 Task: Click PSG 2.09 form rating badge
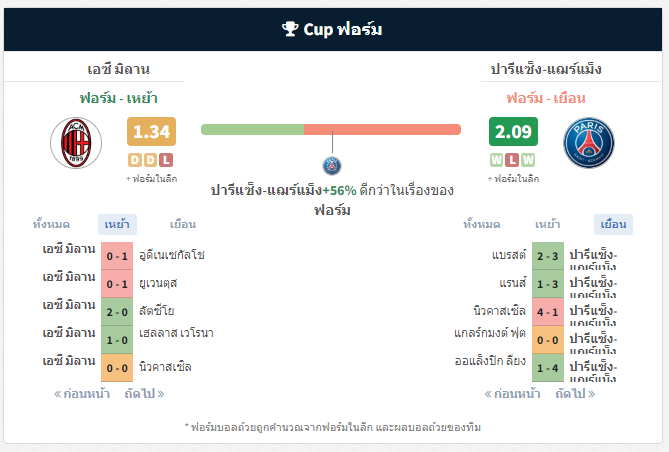coord(513,132)
